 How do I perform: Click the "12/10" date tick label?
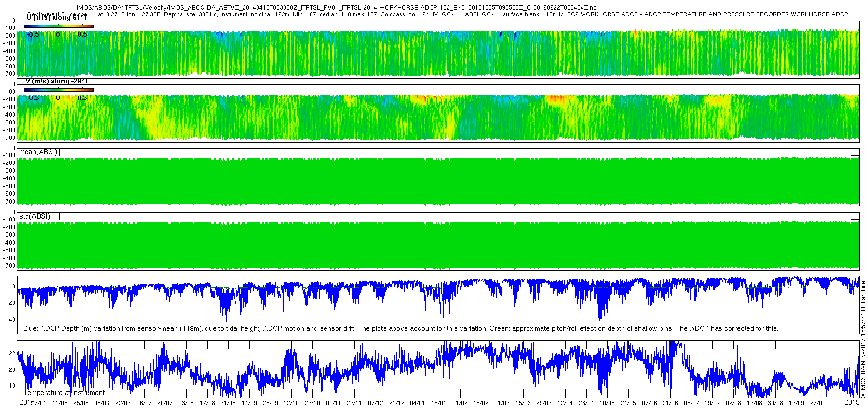291,403
